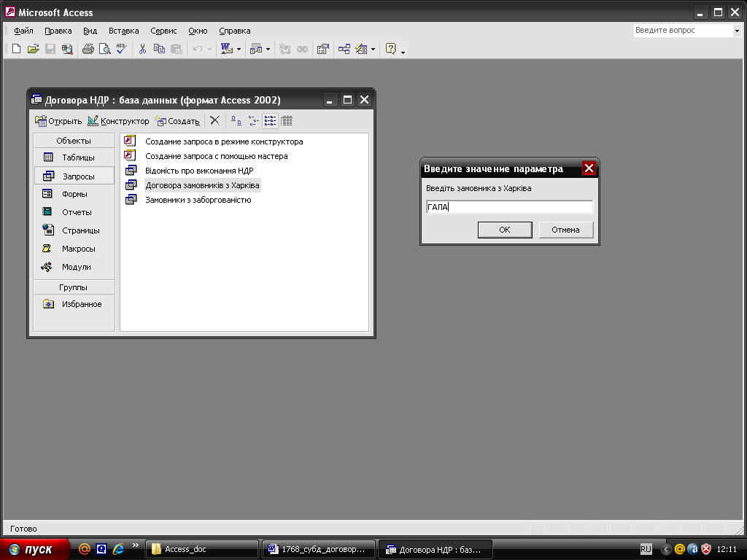
Task: Open the Relationships toolbar icon
Action: tap(344, 49)
